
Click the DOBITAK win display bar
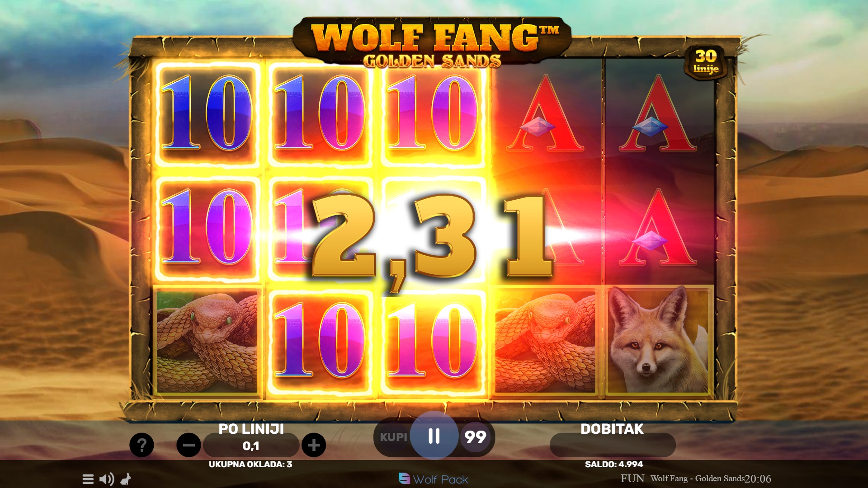point(613,445)
